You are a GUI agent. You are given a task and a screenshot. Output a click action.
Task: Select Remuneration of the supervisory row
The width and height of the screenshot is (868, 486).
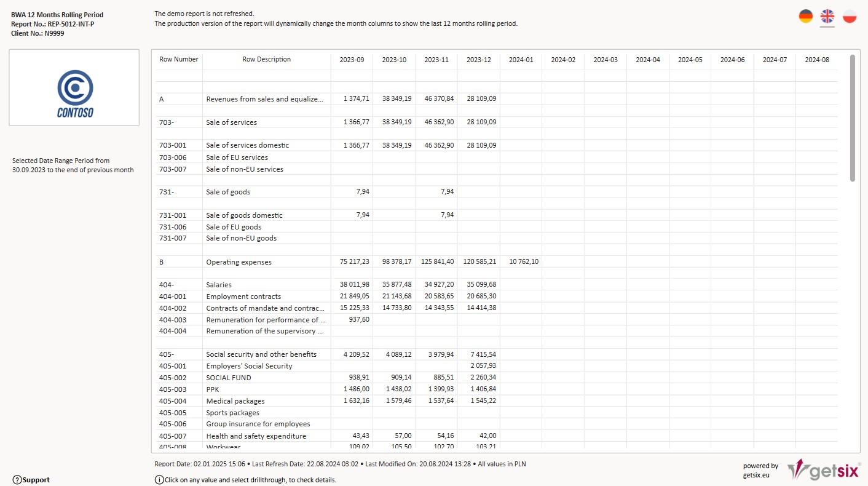(x=264, y=331)
